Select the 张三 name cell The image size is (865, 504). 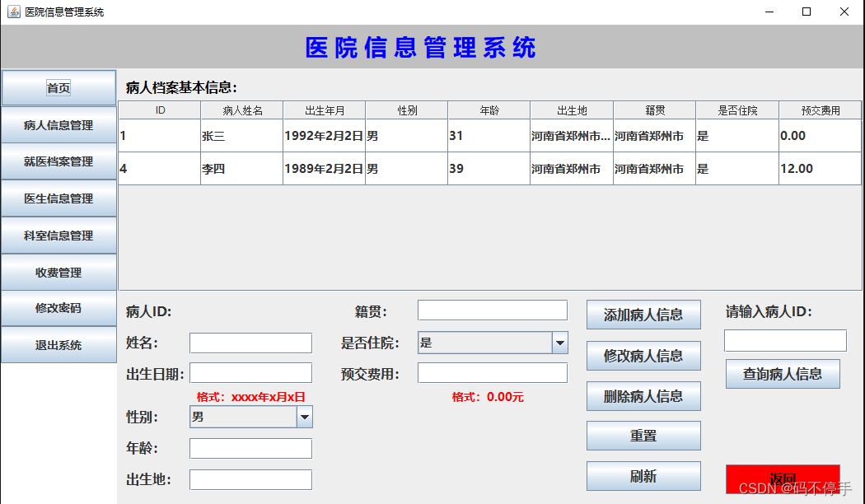tap(242, 136)
